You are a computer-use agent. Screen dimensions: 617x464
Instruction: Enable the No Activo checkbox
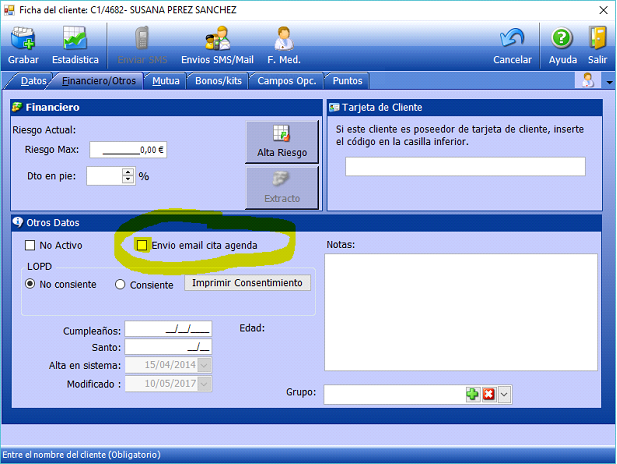(x=30, y=245)
